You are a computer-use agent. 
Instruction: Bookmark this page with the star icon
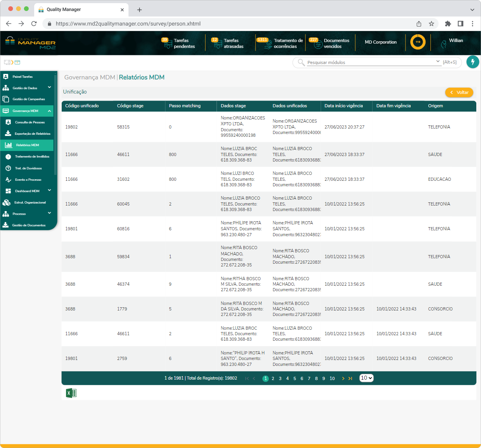[x=431, y=24]
